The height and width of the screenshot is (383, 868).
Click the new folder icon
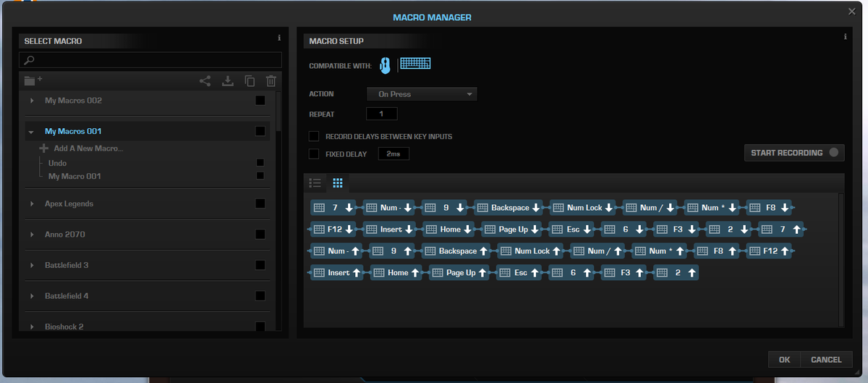[x=33, y=80]
